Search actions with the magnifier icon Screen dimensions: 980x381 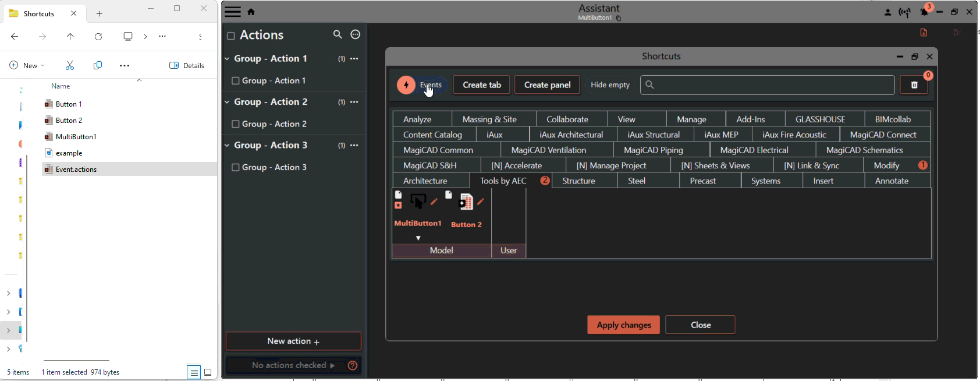[338, 35]
